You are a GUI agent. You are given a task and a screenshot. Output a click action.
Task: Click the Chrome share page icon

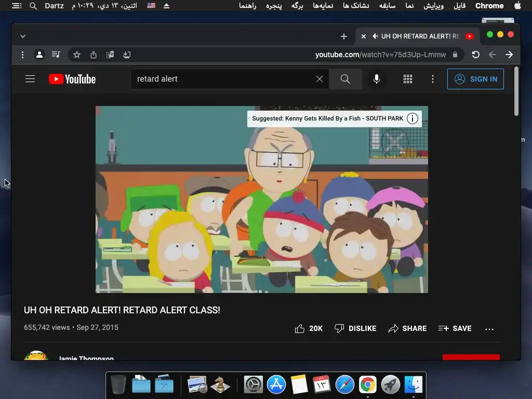[x=94, y=55]
